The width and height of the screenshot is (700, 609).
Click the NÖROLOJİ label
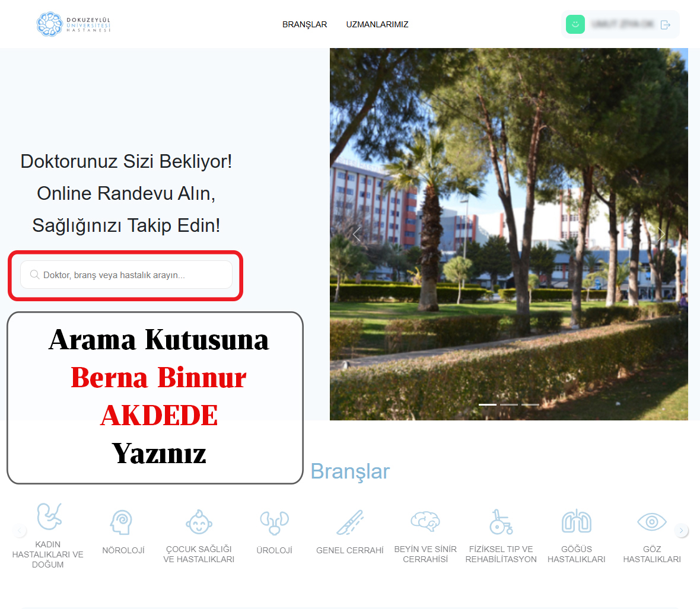click(x=123, y=550)
